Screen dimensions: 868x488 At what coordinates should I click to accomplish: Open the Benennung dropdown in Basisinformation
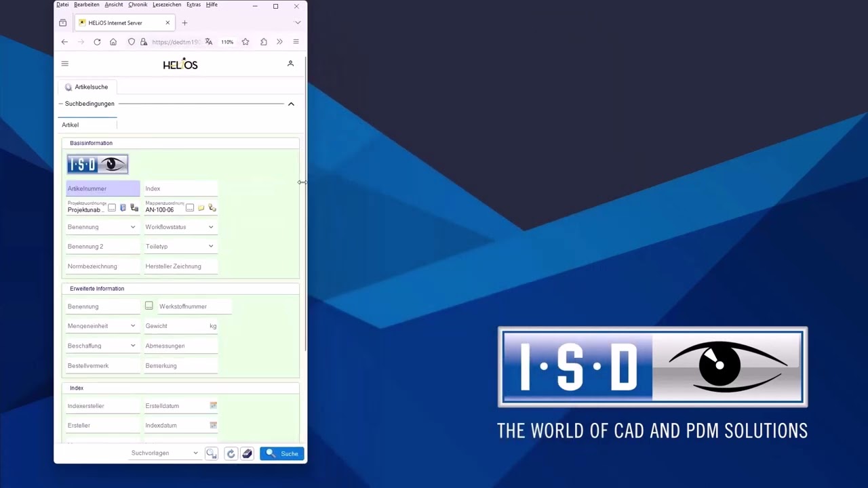pyautogui.click(x=133, y=227)
